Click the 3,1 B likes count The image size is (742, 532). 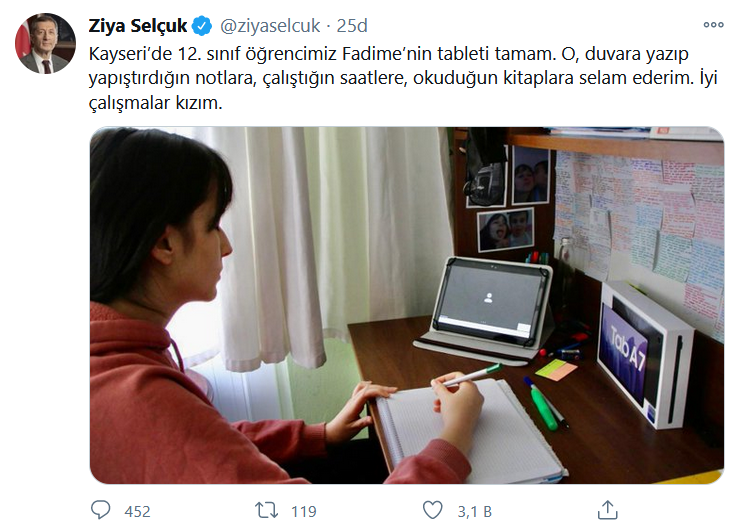click(474, 512)
